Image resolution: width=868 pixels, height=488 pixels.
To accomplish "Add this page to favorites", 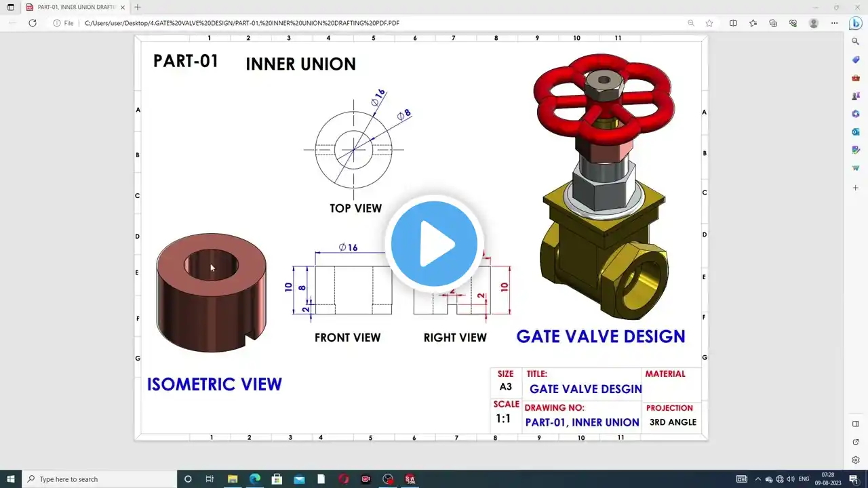I will pos(709,23).
